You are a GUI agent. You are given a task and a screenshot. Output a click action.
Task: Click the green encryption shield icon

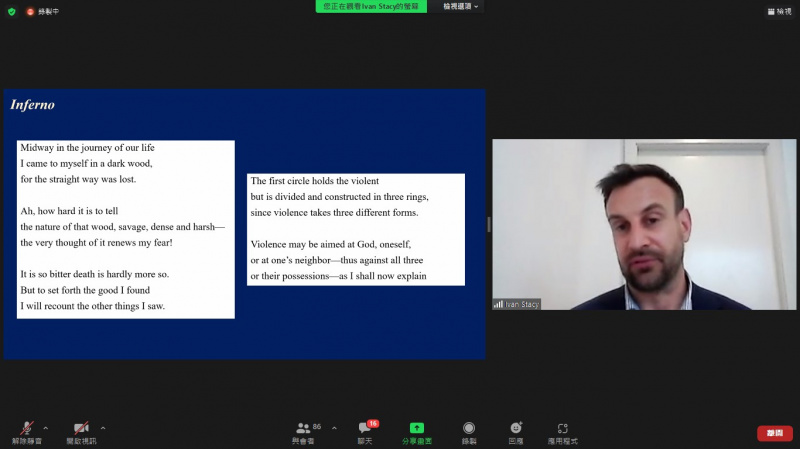(x=12, y=11)
